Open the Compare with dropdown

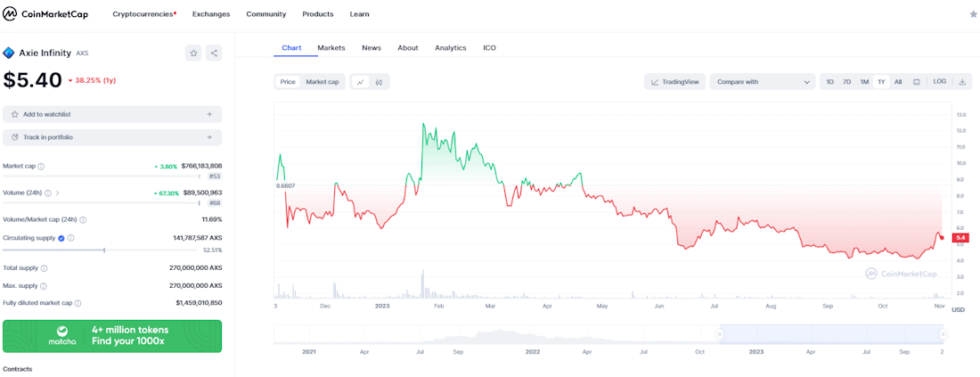(x=763, y=82)
